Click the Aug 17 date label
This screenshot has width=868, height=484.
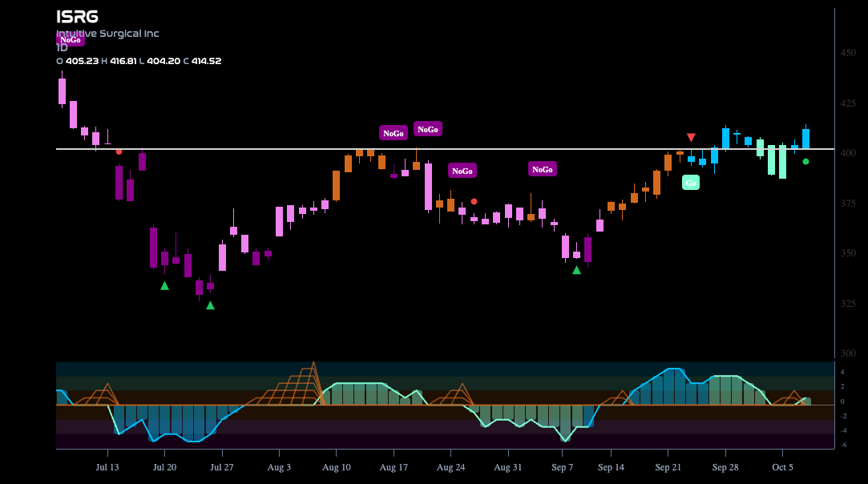click(x=394, y=467)
